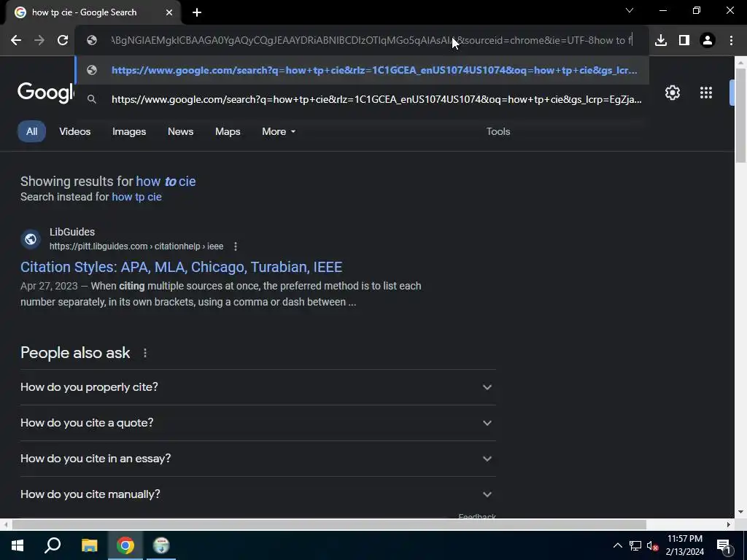Screen dimensions: 747x560
Task: Switch to the Images tab
Action: (129, 131)
